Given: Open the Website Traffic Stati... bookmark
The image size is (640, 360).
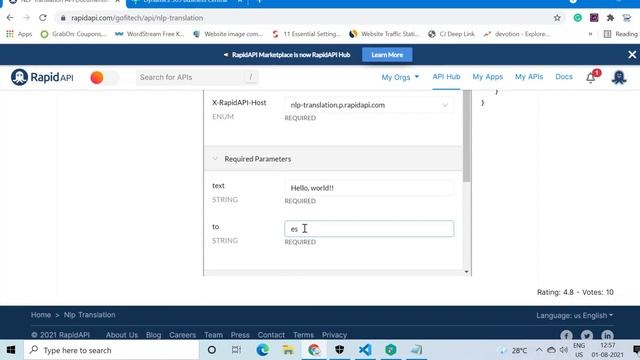Looking at the screenshot, I should click(x=384, y=34).
